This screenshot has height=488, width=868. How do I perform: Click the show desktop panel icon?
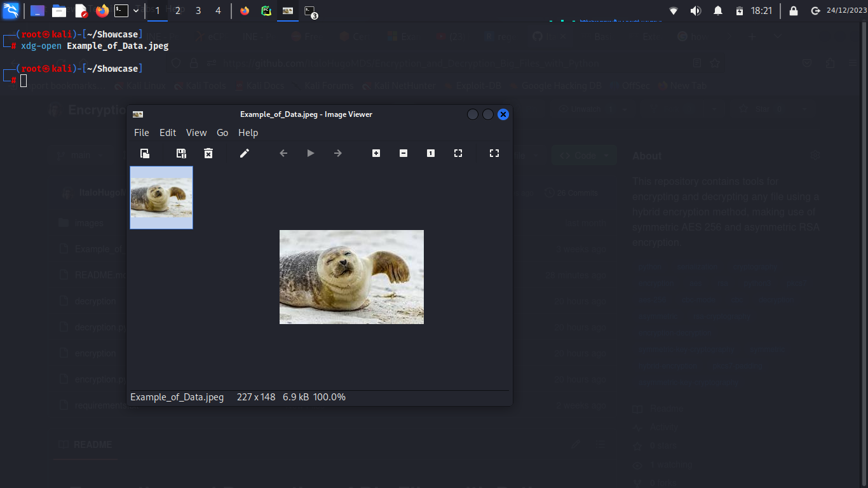click(37, 11)
